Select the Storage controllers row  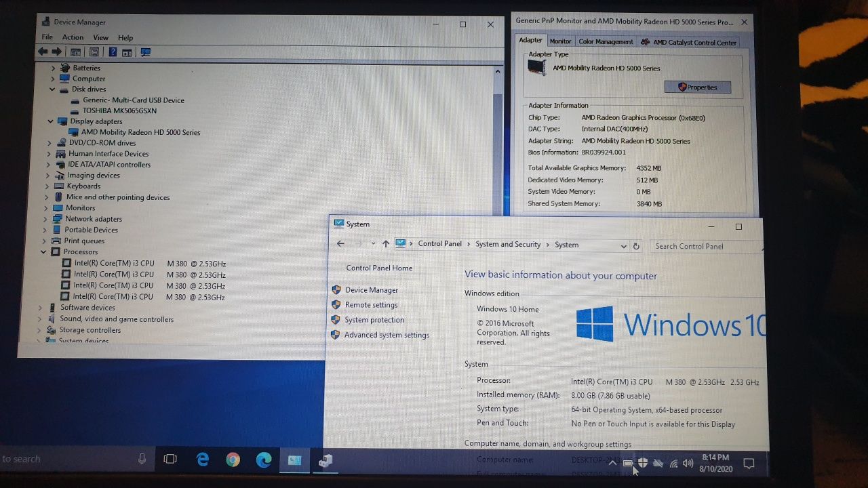click(x=90, y=330)
